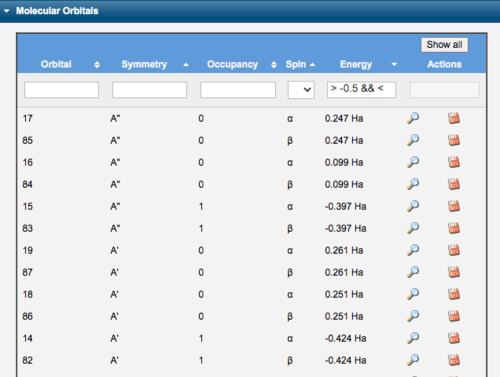View orbital 86 with the magnifier icon
The height and width of the screenshot is (377, 500).
pos(413,316)
